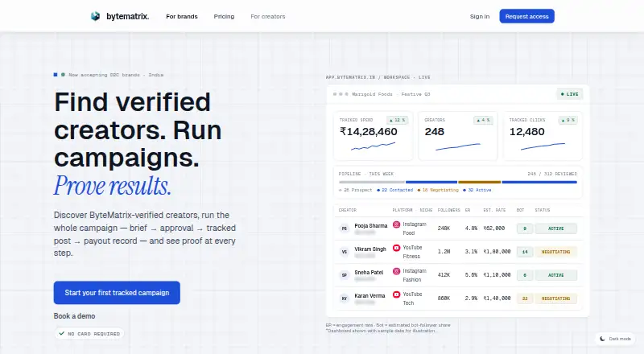Image resolution: width=644 pixels, height=354 pixels.
Task: Click Sneha Patel's SP avatar
Action: [x=345, y=275]
